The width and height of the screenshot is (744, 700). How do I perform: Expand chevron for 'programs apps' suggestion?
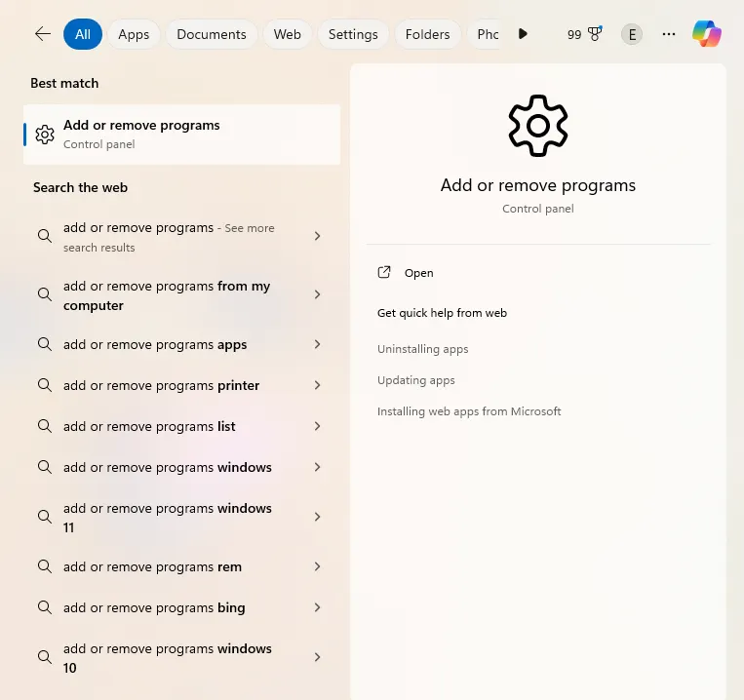pyautogui.click(x=318, y=344)
